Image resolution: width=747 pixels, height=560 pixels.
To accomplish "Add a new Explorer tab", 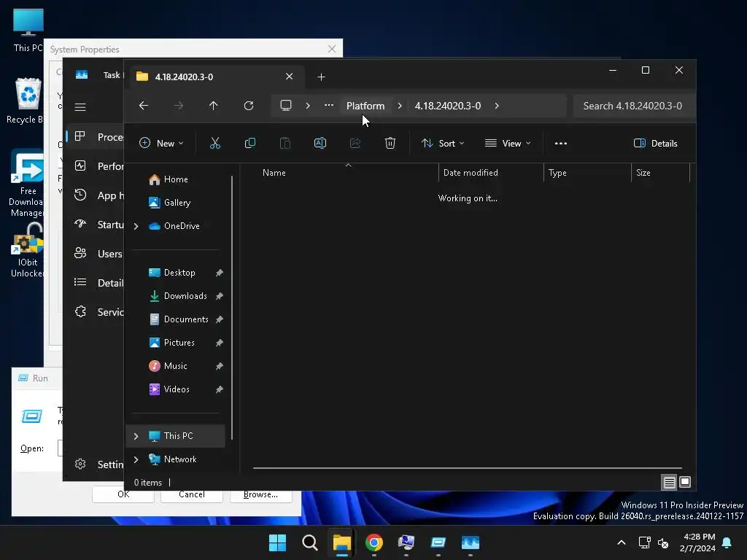I will coord(321,77).
